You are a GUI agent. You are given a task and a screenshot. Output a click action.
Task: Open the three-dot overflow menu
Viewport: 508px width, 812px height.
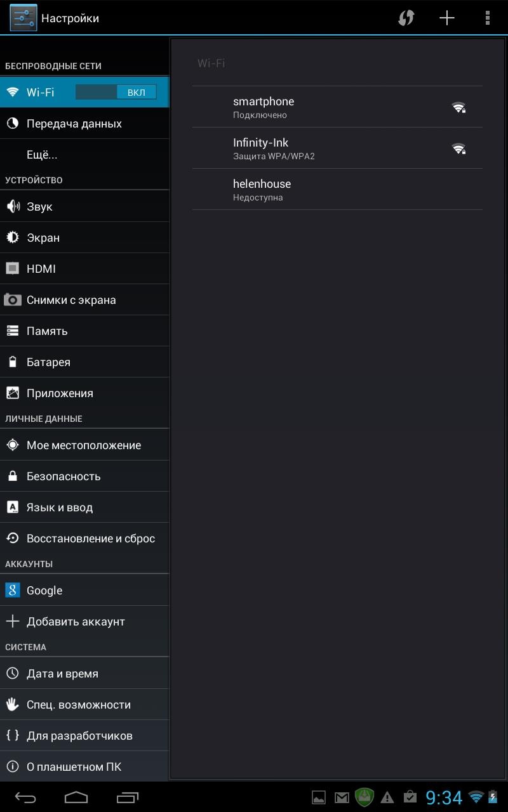click(487, 18)
